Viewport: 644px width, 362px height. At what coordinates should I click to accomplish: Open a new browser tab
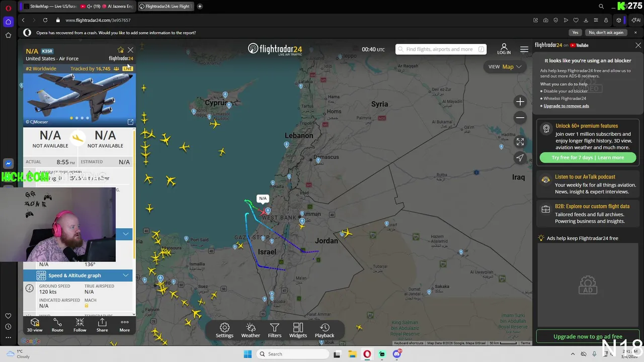pyautogui.click(x=200, y=7)
